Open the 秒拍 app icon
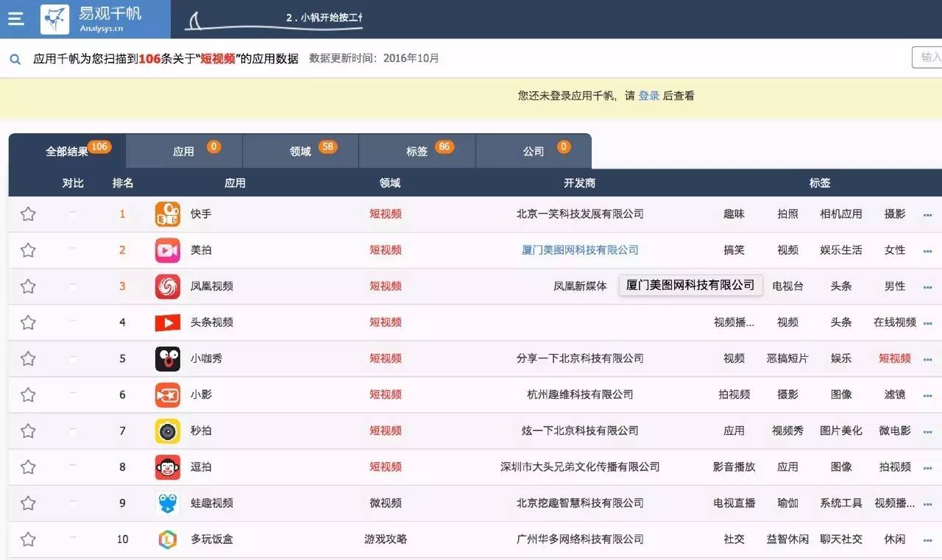 pos(168,430)
